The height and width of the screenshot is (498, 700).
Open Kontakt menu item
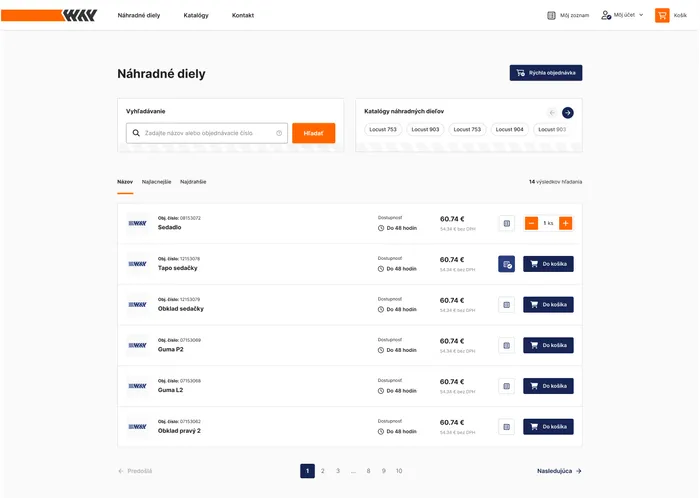click(243, 15)
